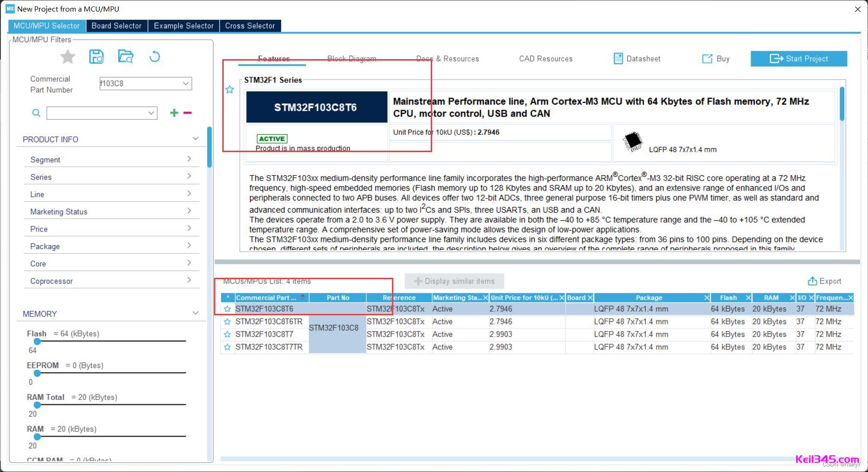This screenshot has height=472, width=868.
Task: Open the Commercial Part Number dropdown
Action: [185, 84]
